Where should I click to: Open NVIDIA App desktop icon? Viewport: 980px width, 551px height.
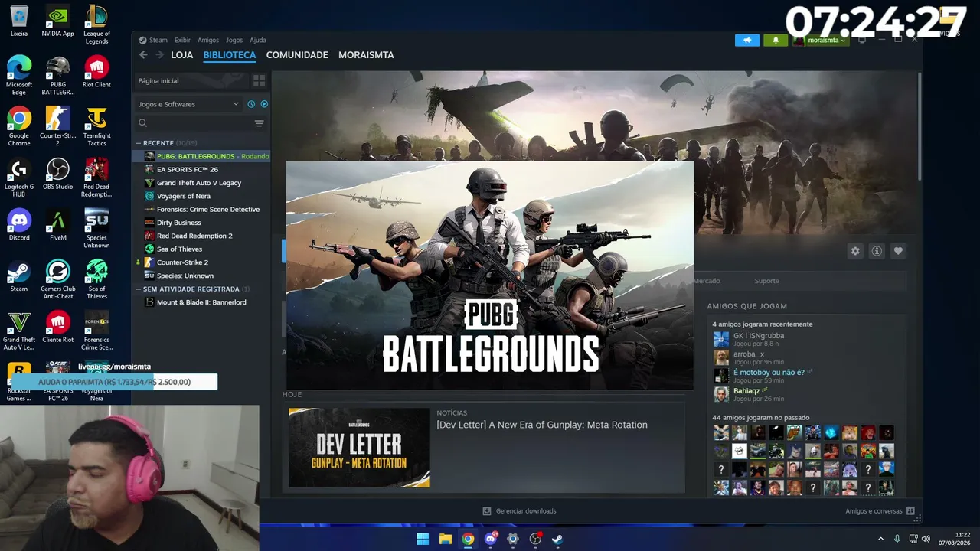click(58, 21)
